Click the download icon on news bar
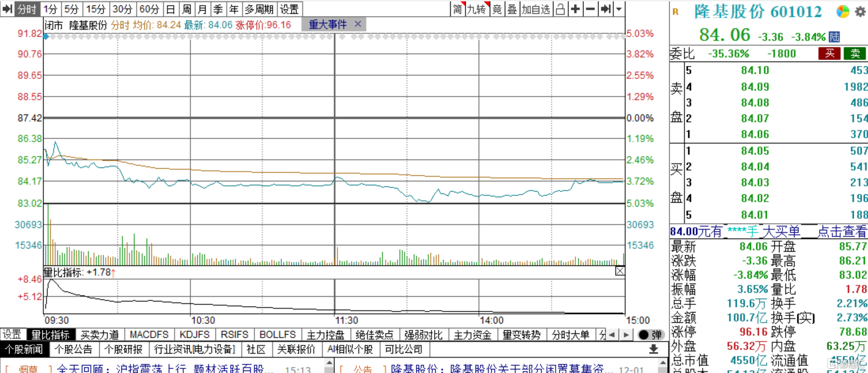 click(654, 349)
